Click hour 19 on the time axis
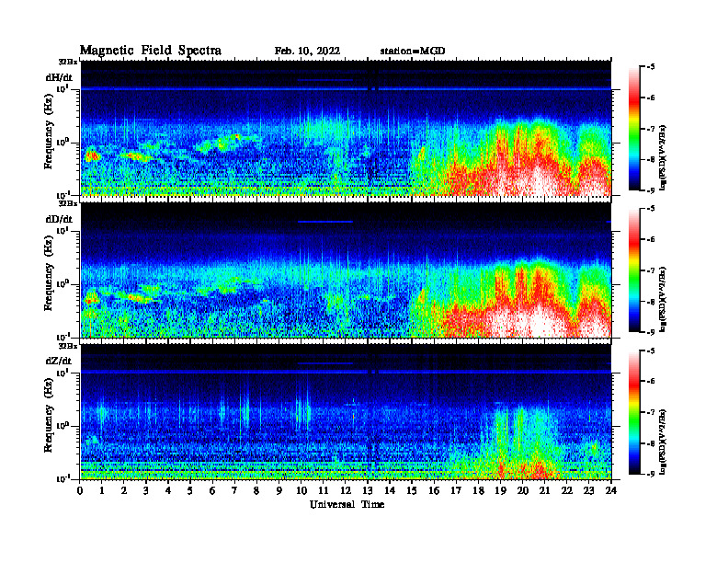Image resolution: width=728 pixels, height=563 pixels. tap(500, 490)
